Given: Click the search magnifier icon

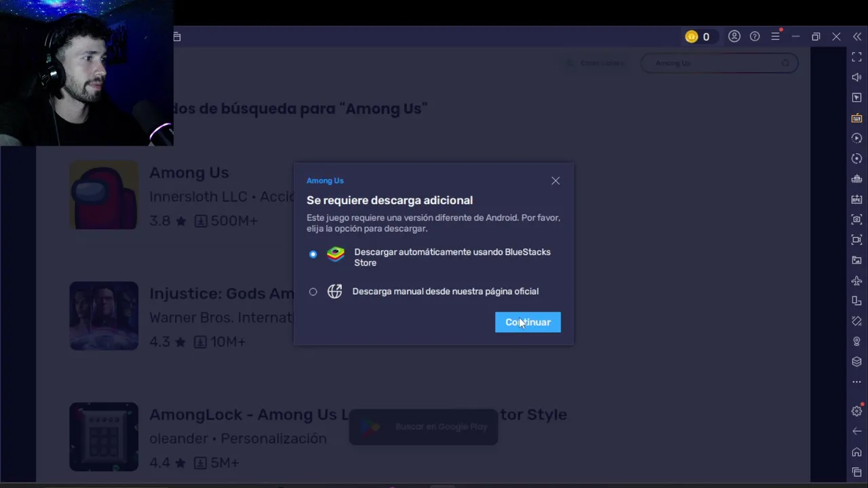Looking at the screenshot, I should tap(785, 63).
